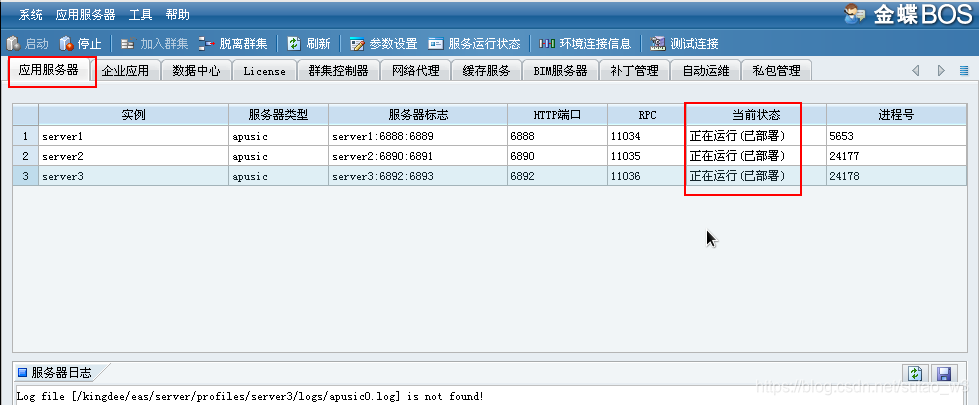Open 服务运行状态 service status icon
979x405 pixels.
[x=436, y=44]
